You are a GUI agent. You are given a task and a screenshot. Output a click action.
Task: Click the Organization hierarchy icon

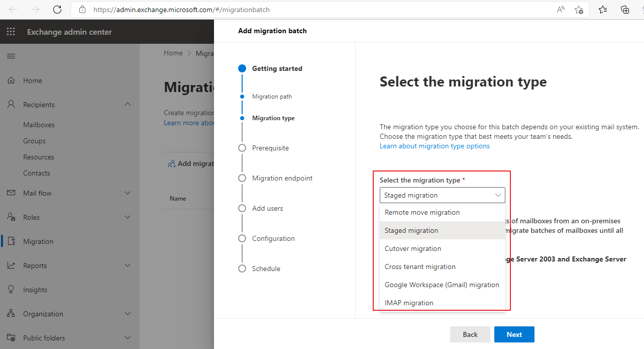coord(11,314)
